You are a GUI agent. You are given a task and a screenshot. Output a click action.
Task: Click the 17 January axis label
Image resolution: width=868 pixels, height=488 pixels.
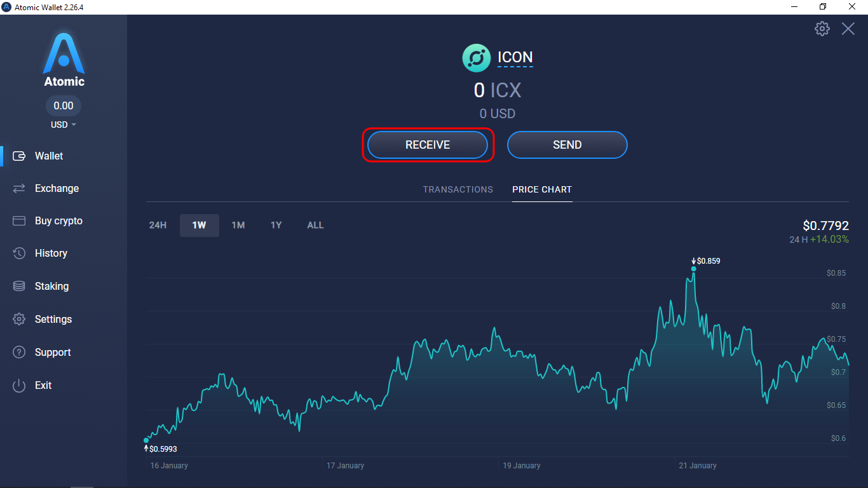(x=345, y=466)
